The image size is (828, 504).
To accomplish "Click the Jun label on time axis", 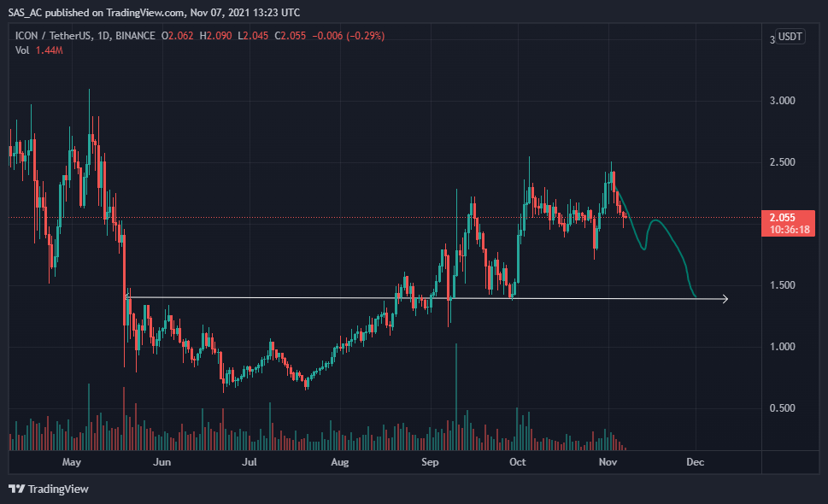I will tap(161, 462).
